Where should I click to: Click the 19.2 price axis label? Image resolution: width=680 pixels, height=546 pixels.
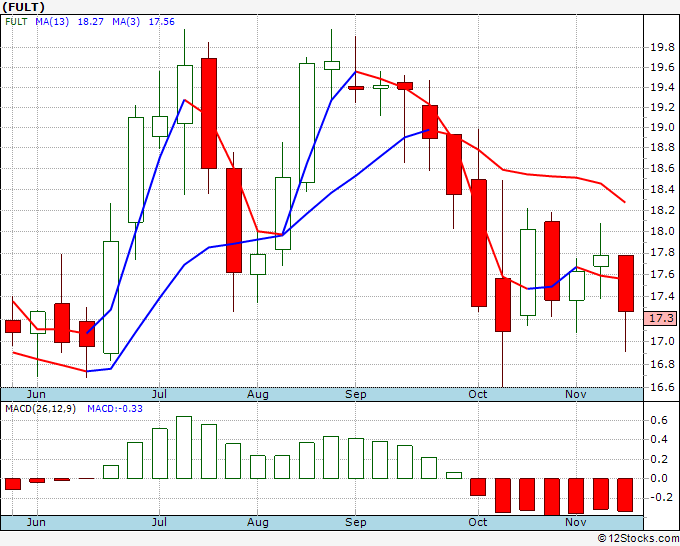[x=662, y=107]
